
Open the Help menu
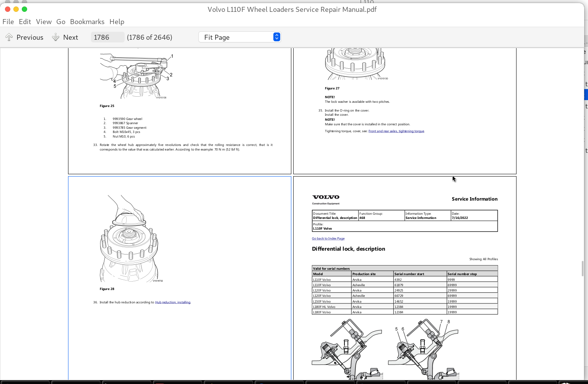(x=117, y=22)
